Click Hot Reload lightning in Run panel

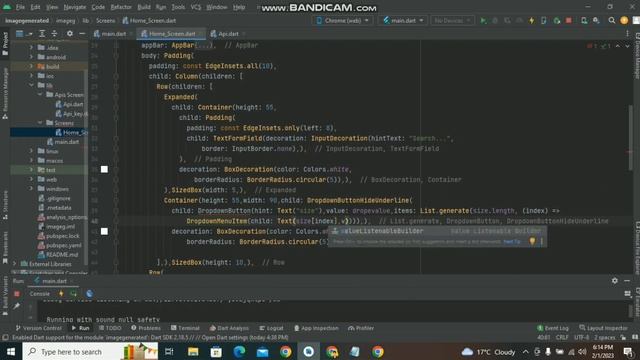click(61, 293)
